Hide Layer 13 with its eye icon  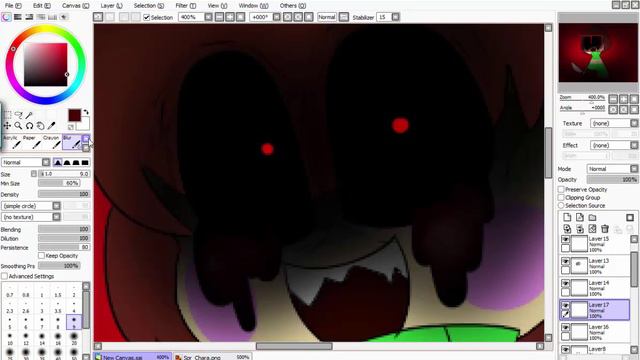[x=565, y=262]
